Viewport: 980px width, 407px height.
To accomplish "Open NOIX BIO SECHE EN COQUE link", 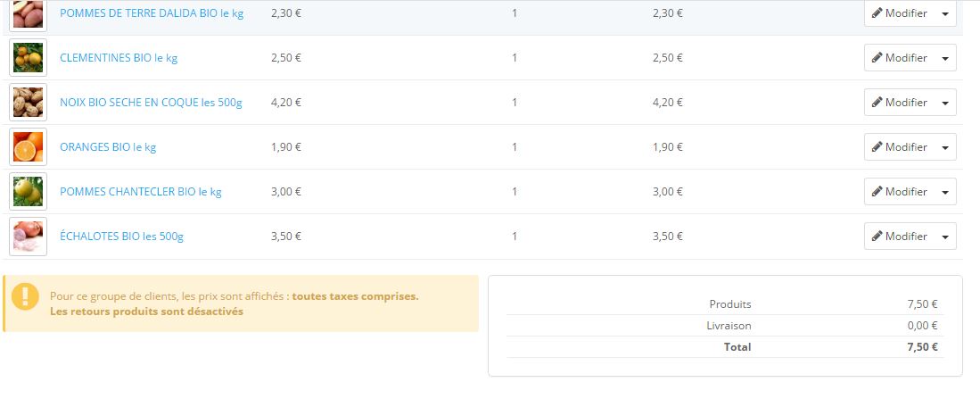I will coord(151,103).
